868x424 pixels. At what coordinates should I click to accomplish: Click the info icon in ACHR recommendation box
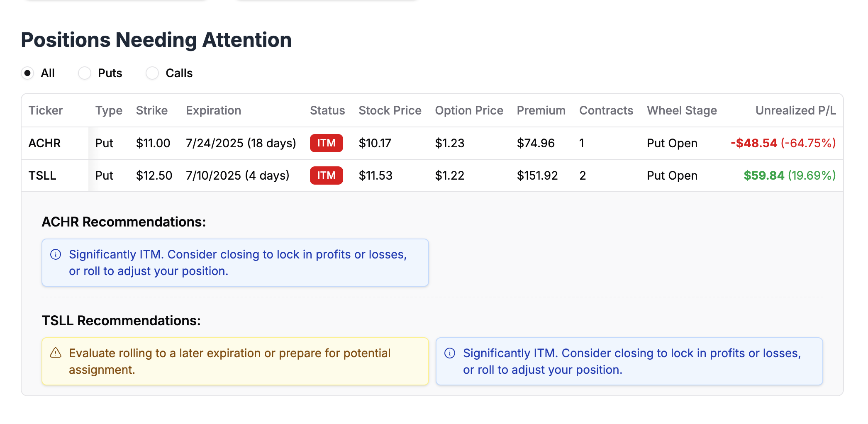(x=55, y=254)
